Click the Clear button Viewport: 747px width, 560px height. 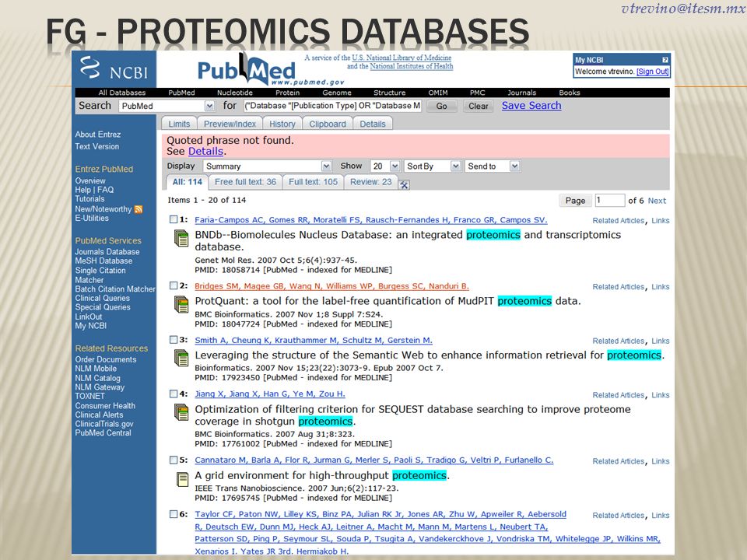(478, 107)
